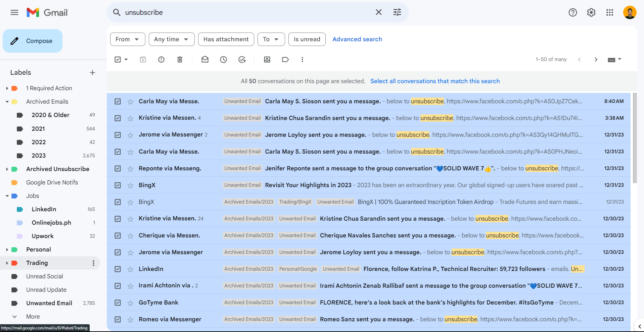Viewport: 644px width, 332px height.
Task: Star the GoTyme Bank email
Action: point(130,303)
